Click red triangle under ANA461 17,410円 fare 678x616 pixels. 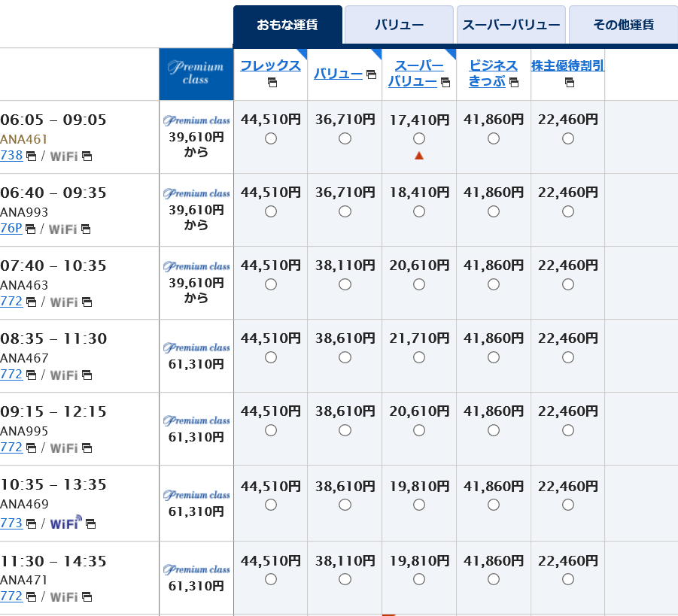coord(419,156)
